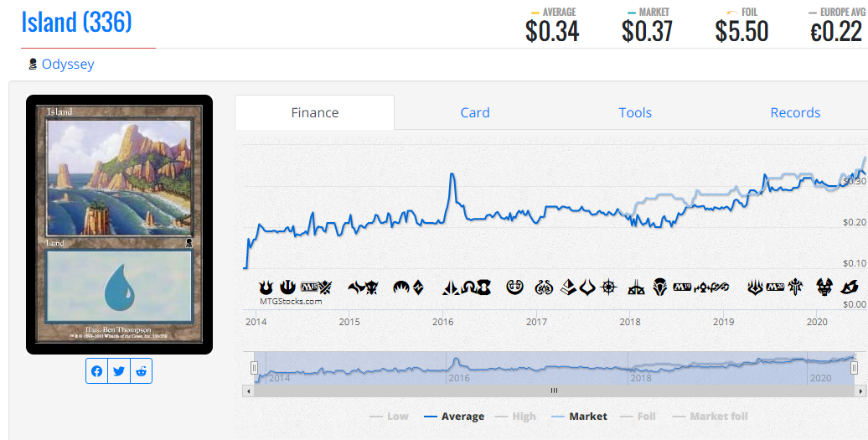The height and width of the screenshot is (440, 868).
Task: Click the Hour of Devastation set marker
Action: pyautogui.click(x=587, y=287)
